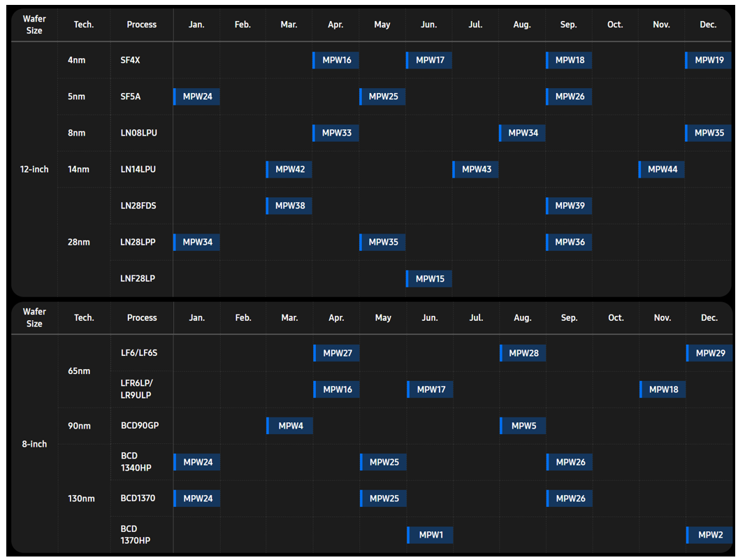The image size is (738, 560).
Task: Click MPW4 in BCD90GP row
Action: click(x=289, y=426)
